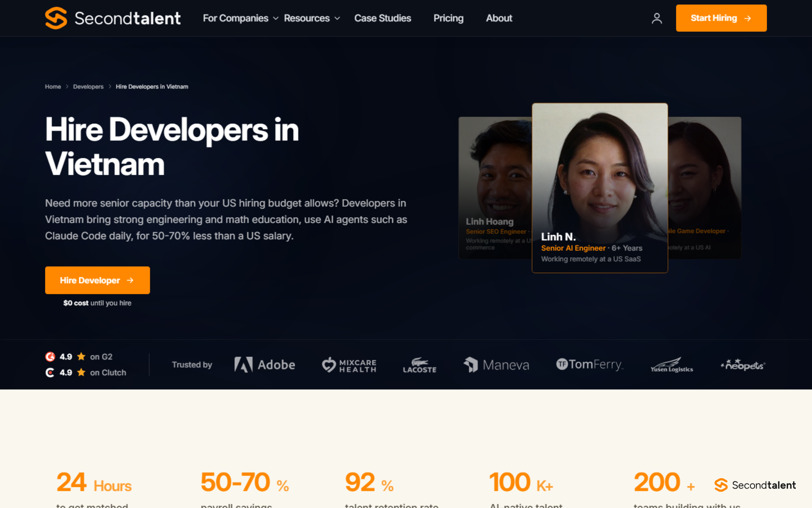
Task: Click the Adobe logo
Action: [x=265, y=364]
